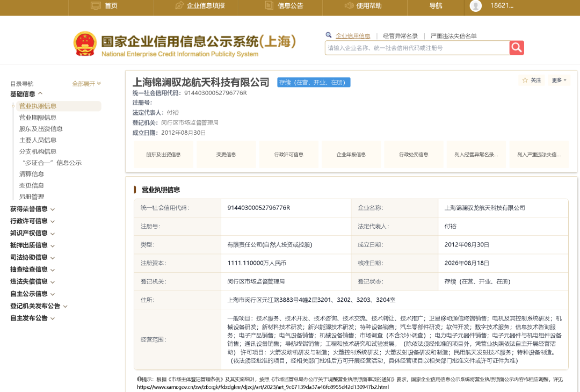
Task: Expand the 违法失信信息 section
Action: 33,282
